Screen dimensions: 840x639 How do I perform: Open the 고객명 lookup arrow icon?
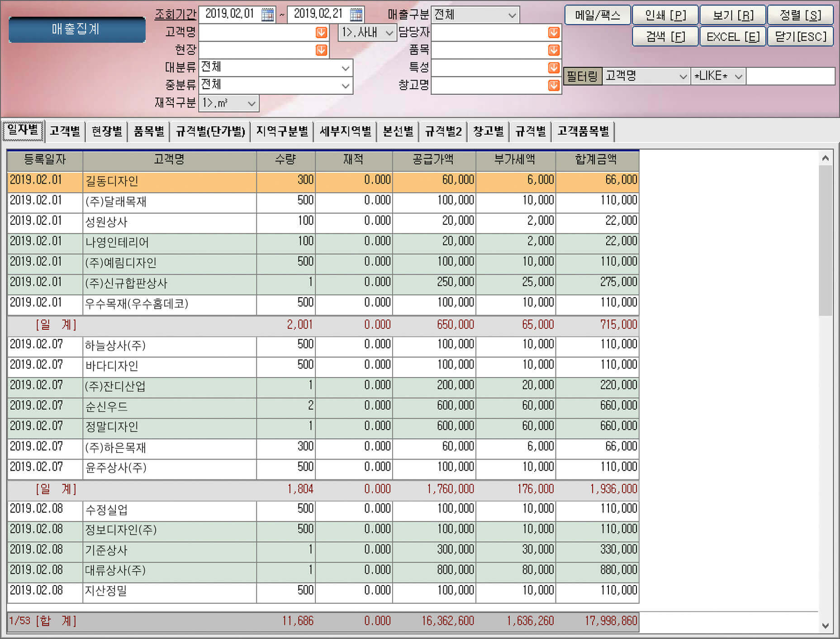321,33
